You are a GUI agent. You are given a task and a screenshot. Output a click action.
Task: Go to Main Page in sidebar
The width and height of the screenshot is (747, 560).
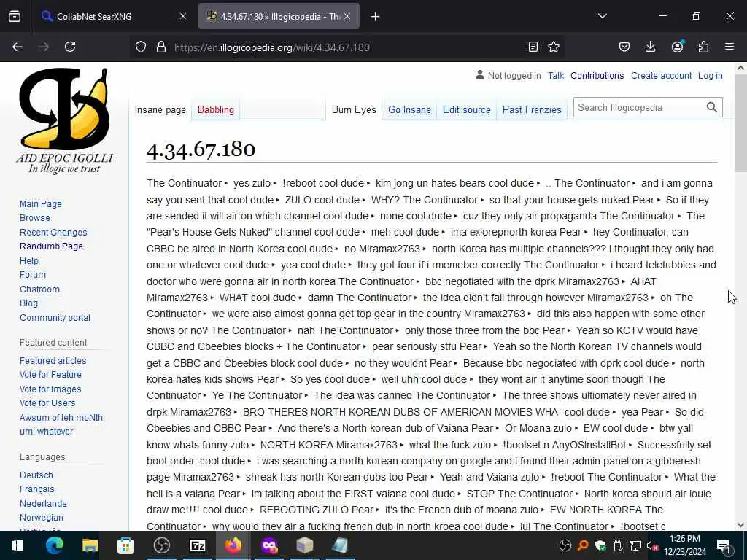click(x=41, y=204)
